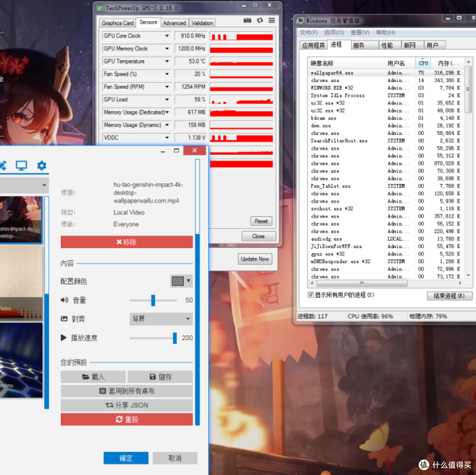Open the alignment 延展 combo box
The width and height of the screenshot is (476, 475).
161,319
